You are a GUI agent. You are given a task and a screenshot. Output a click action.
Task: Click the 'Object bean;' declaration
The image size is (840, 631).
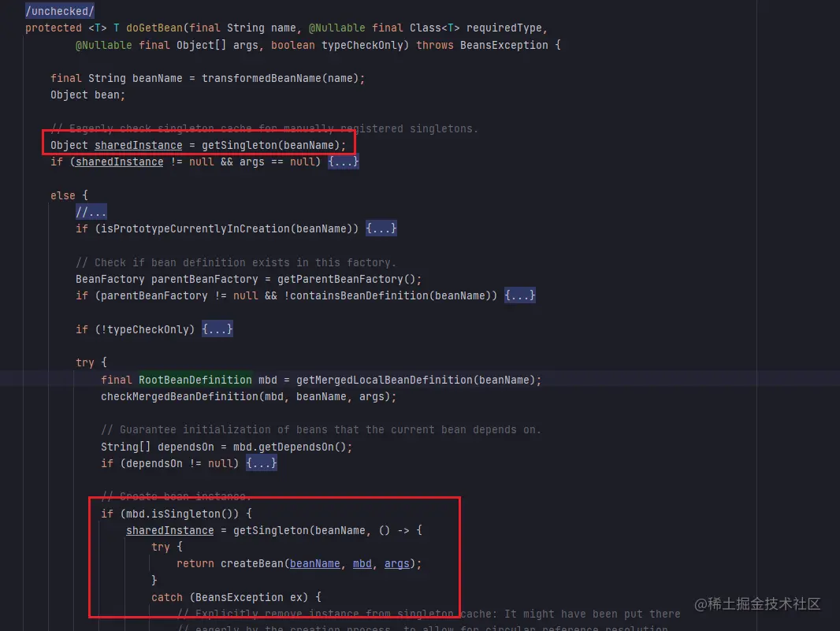[x=87, y=95]
